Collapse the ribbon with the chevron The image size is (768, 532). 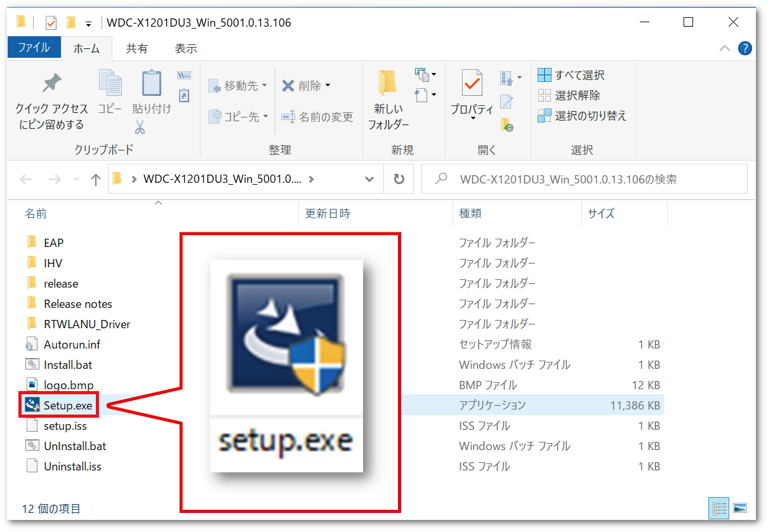724,48
